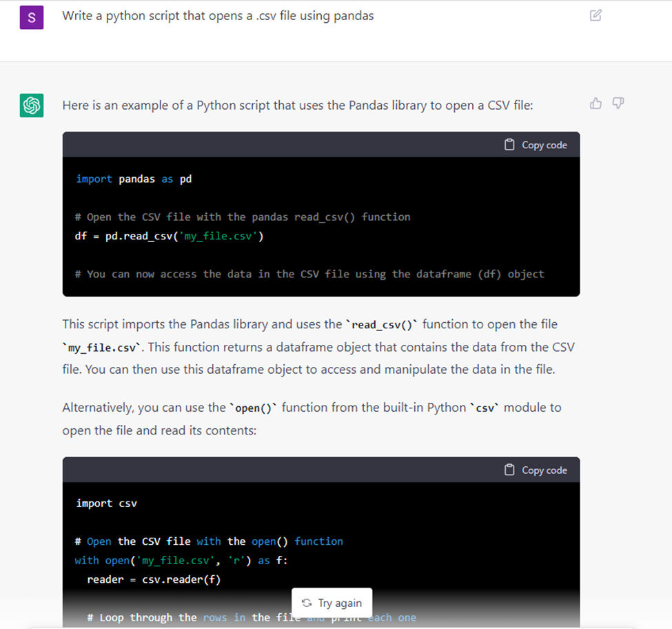Click the 'import csv' code line

point(106,503)
